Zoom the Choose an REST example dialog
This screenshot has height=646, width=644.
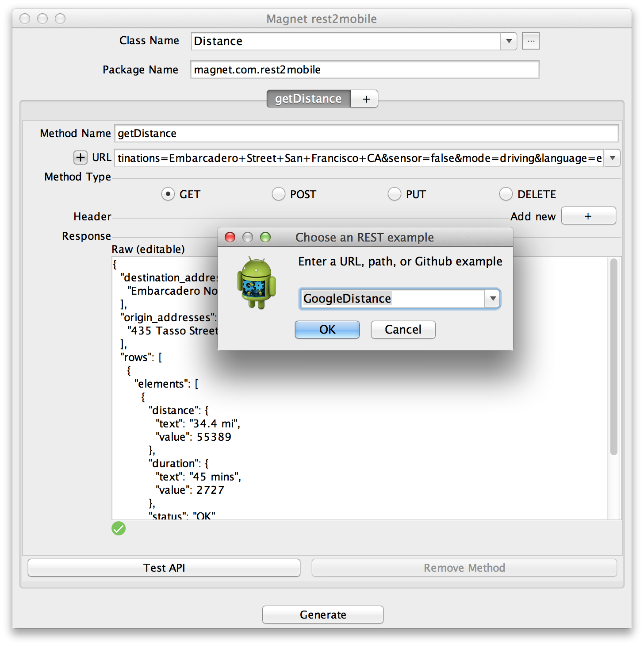coord(265,237)
